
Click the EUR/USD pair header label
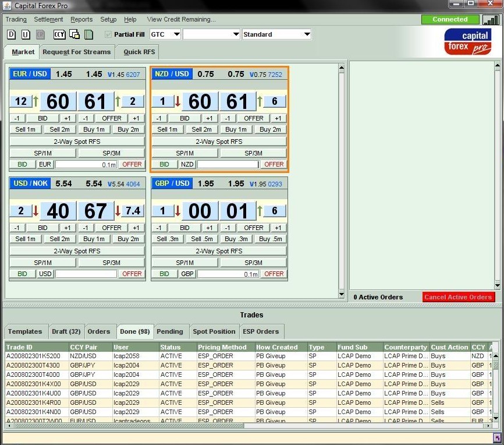pos(30,74)
